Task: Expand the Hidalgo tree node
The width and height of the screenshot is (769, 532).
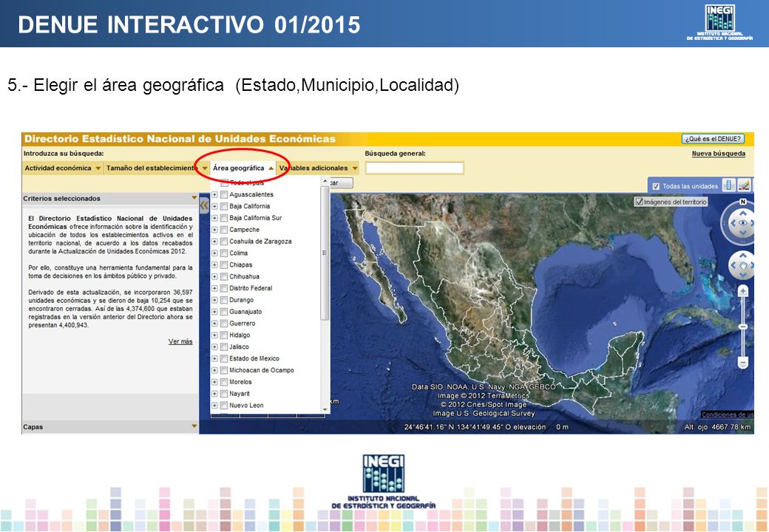Action: (x=214, y=335)
